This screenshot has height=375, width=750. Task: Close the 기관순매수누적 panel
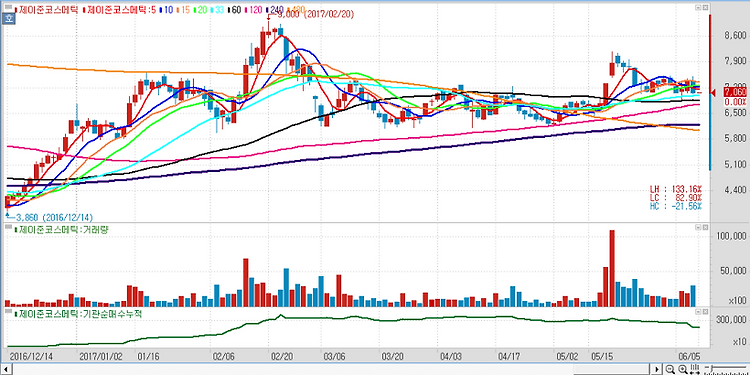point(705,311)
